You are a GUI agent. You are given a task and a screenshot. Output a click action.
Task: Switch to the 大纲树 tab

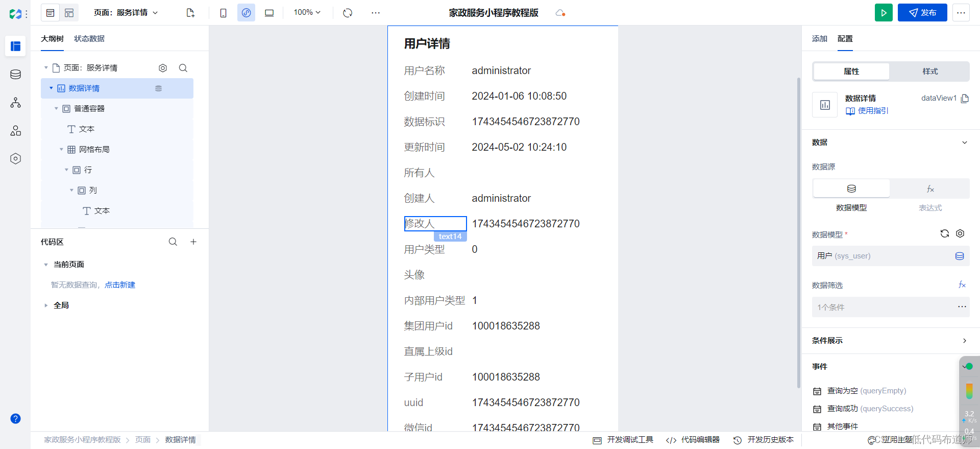(x=52, y=39)
